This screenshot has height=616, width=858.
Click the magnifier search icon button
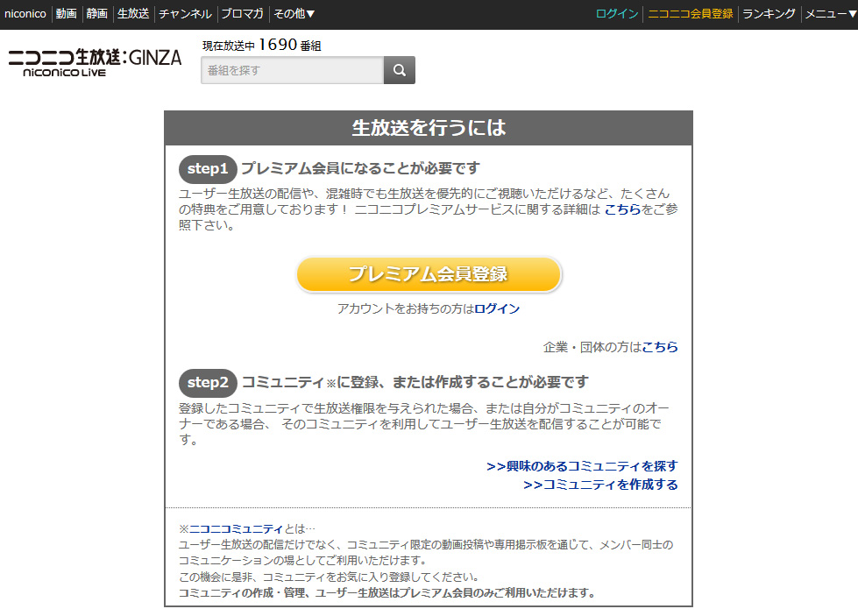400,70
